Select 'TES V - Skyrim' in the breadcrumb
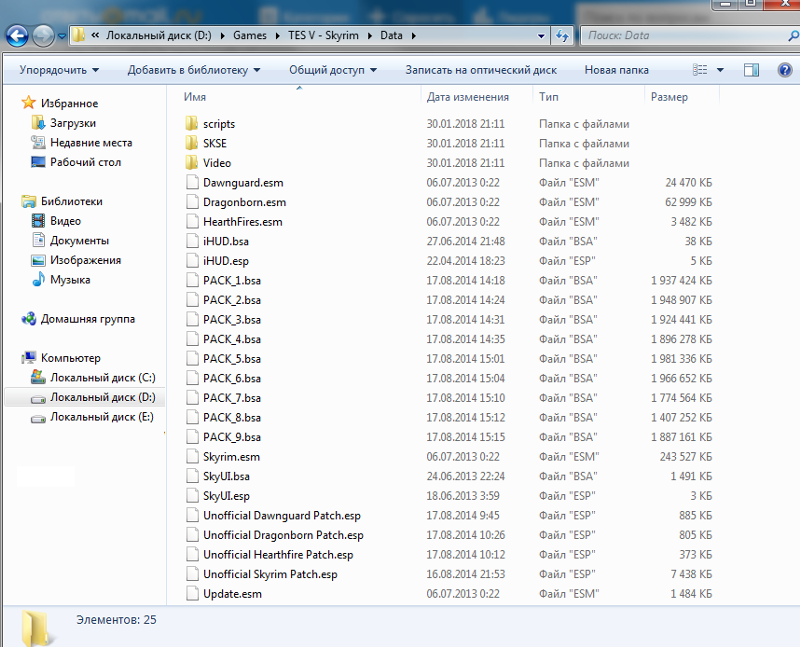 click(323, 36)
